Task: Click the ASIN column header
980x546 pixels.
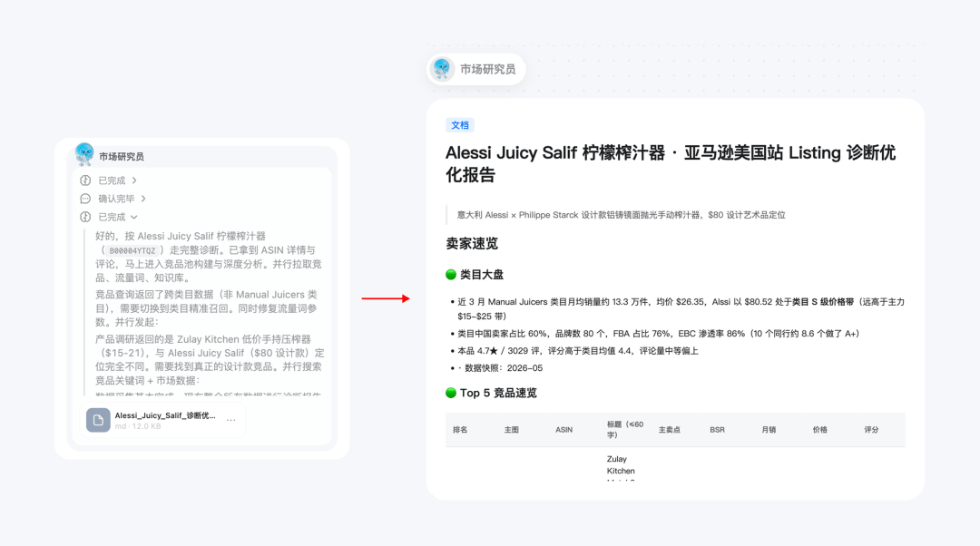Action: click(563, 430)
